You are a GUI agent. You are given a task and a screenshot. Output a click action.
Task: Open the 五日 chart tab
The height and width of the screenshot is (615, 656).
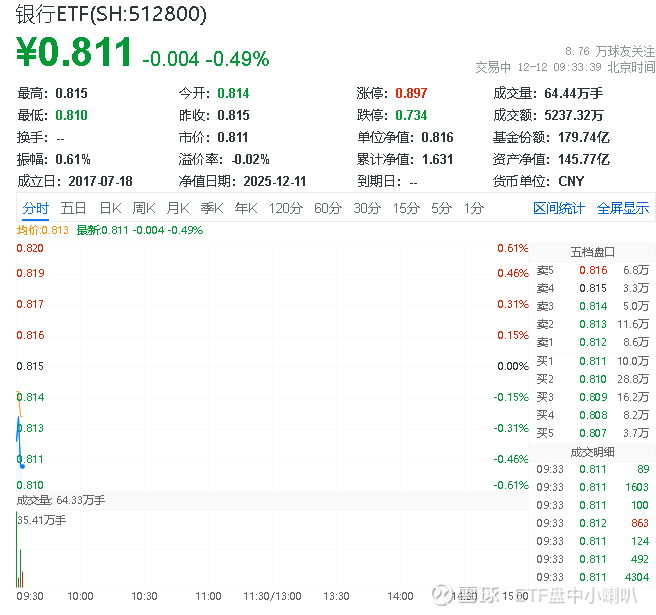click(x=73, y=208)
